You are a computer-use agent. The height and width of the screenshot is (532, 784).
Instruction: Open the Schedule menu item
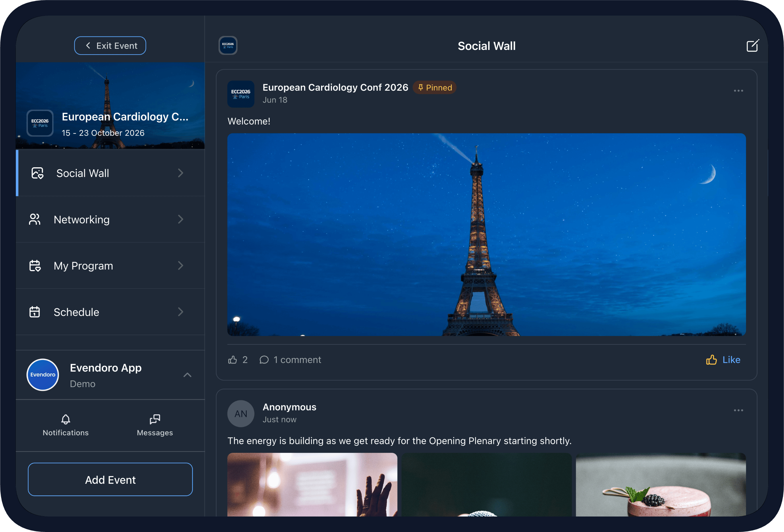[x=110, y=312]
